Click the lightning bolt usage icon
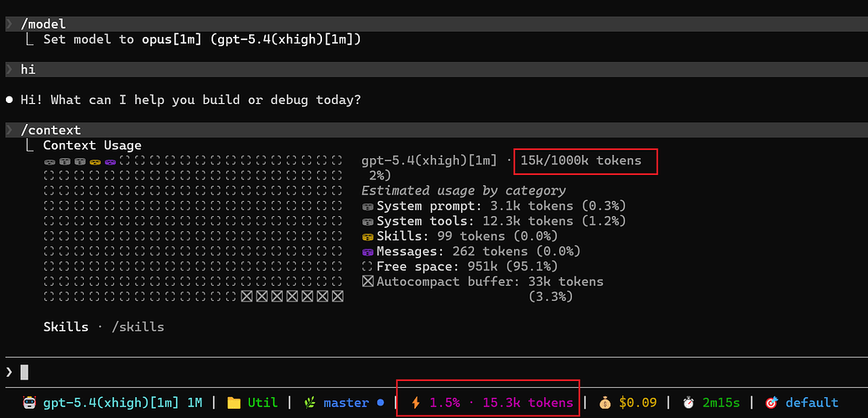 click(x=416, y=403)
